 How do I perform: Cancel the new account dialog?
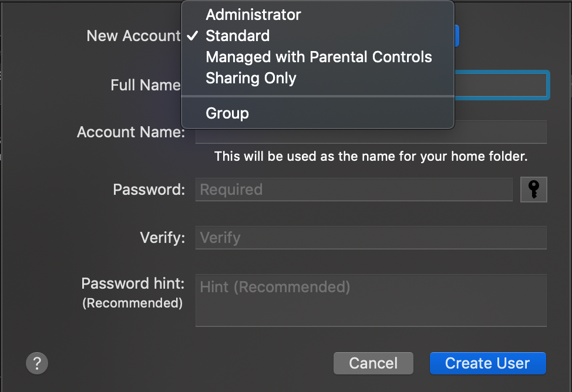(x=373, y=363)
